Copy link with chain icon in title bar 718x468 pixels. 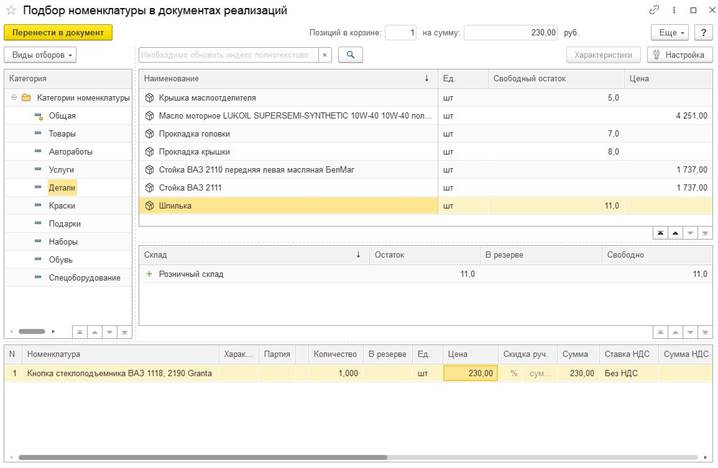click(x=654, y=10)
